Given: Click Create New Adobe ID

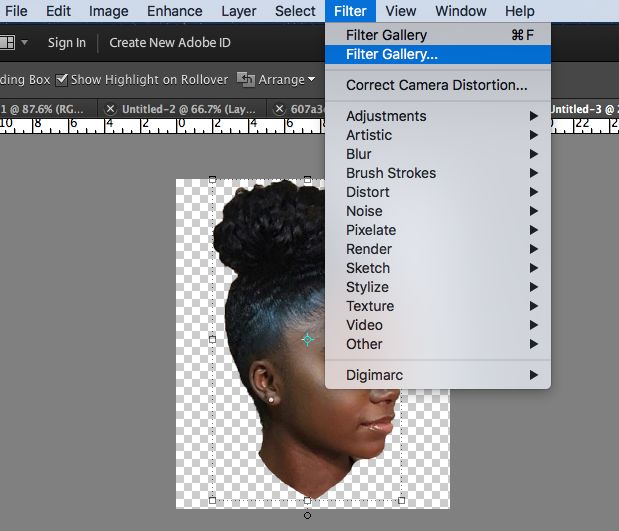Looking at the screenshot, I should [169, 43].
